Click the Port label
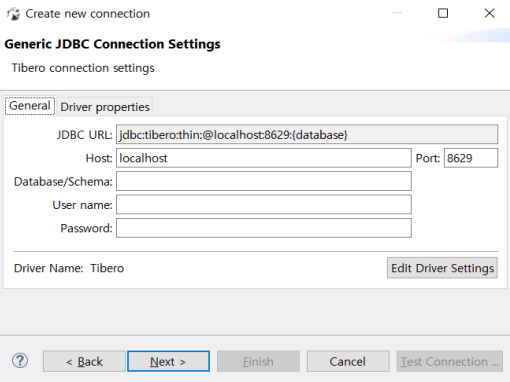This screenshot has height=382, width=510. 428,158
